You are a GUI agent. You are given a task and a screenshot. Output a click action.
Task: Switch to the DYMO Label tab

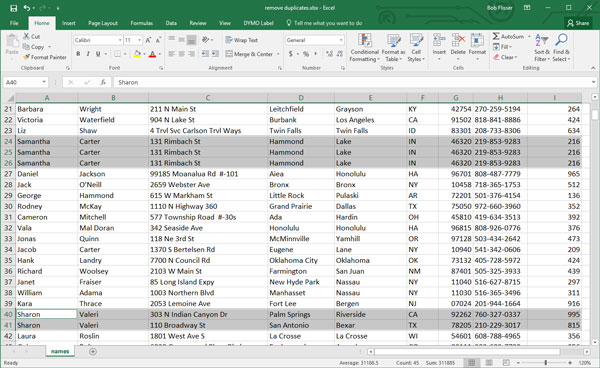[x=258, y=23]
